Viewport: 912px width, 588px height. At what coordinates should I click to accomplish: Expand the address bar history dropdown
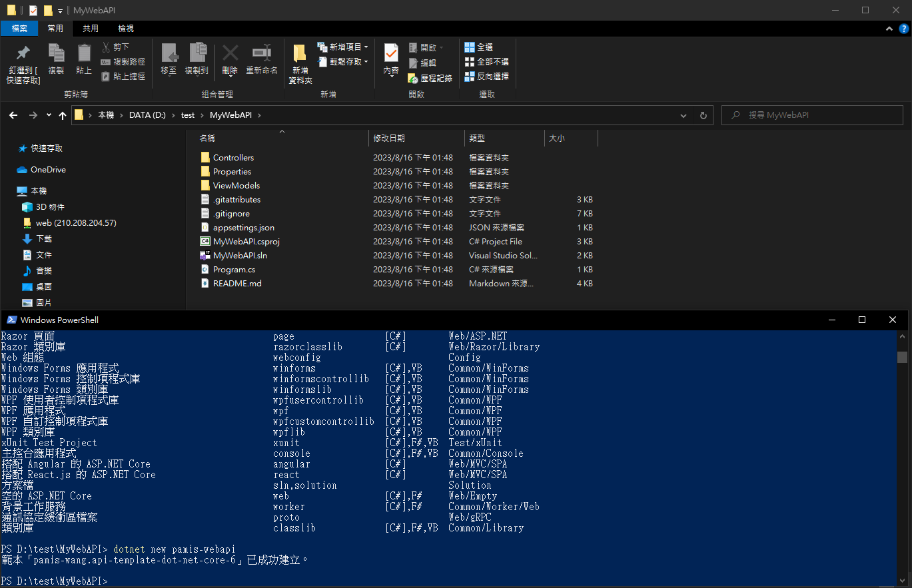tap(684, 115)
